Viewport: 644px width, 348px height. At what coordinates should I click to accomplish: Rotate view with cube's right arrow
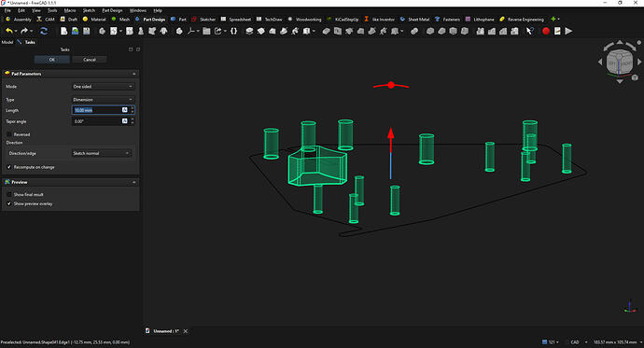coord(639,62)
